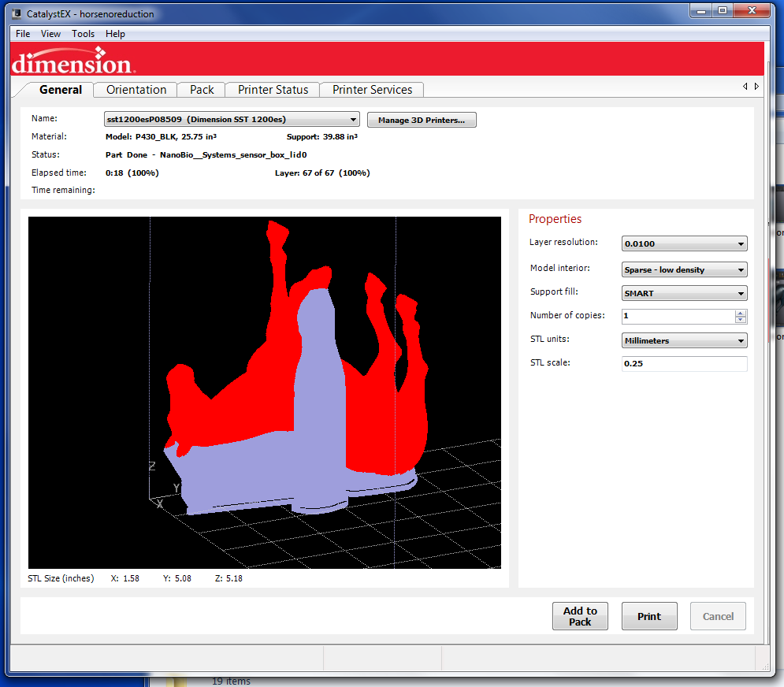Click the window resize grip

tap(765, 667)
